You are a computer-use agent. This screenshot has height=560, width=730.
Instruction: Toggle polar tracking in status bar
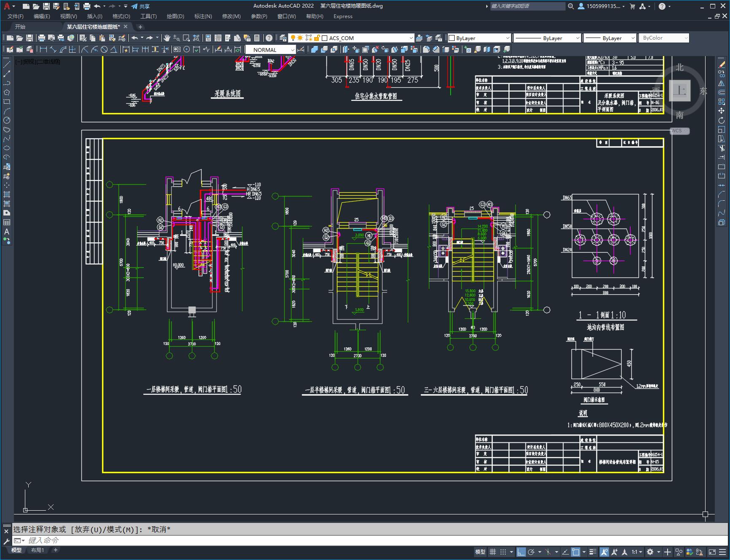531,552
